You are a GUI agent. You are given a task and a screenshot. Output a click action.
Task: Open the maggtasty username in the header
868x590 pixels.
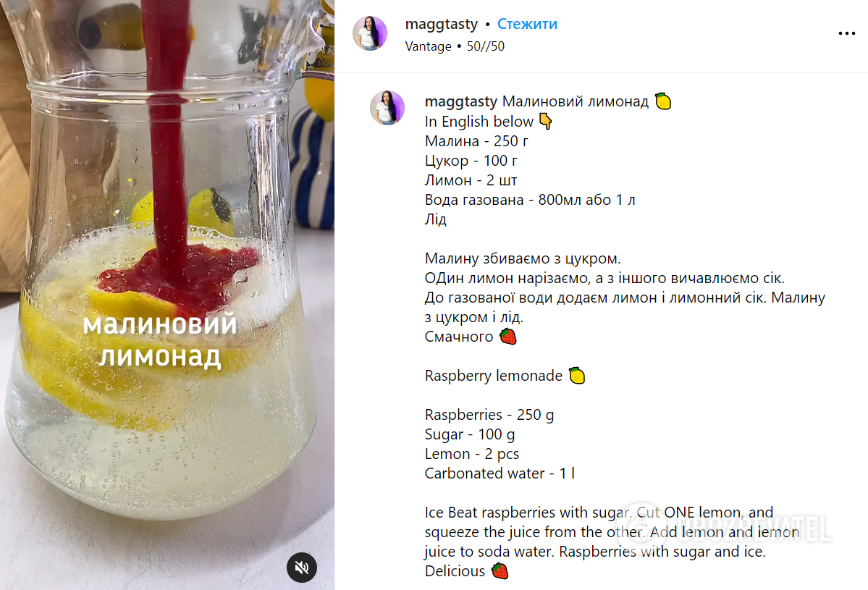click(441, 25)
